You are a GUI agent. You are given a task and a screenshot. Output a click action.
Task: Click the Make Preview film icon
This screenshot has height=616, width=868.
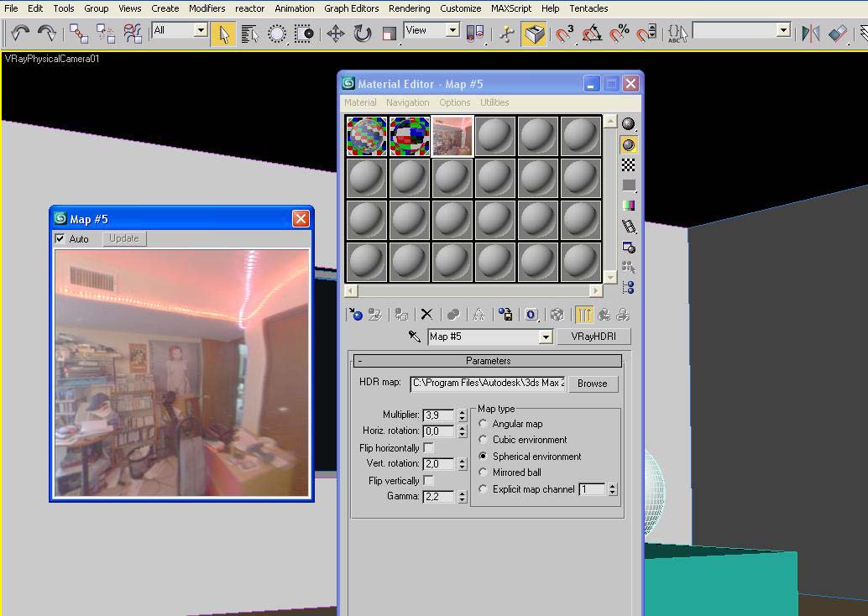click(628, 226)
